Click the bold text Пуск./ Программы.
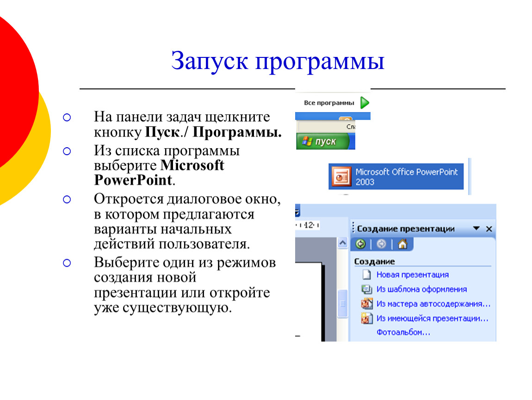This screenshot has width=532, height=400. click(213, 132)
